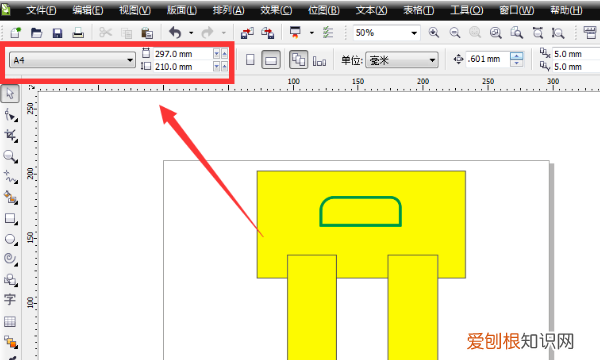Select the Table tool in toolbox
The width and height of the screenshot is (600, 360).
point(10,321)
